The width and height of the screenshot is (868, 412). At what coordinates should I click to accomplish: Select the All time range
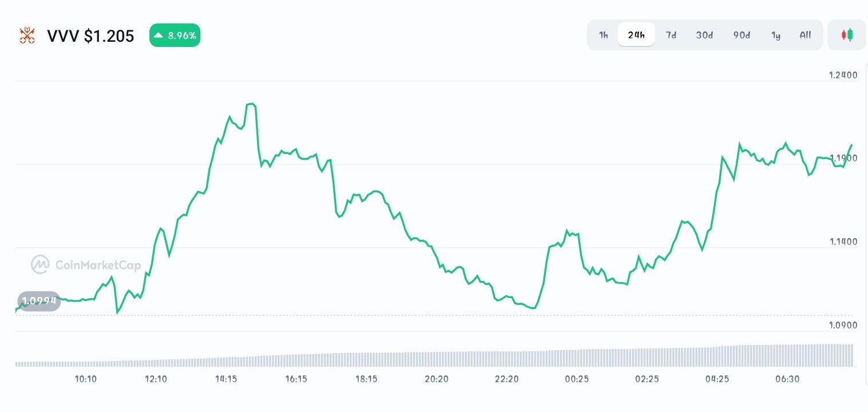click(805, 35)
